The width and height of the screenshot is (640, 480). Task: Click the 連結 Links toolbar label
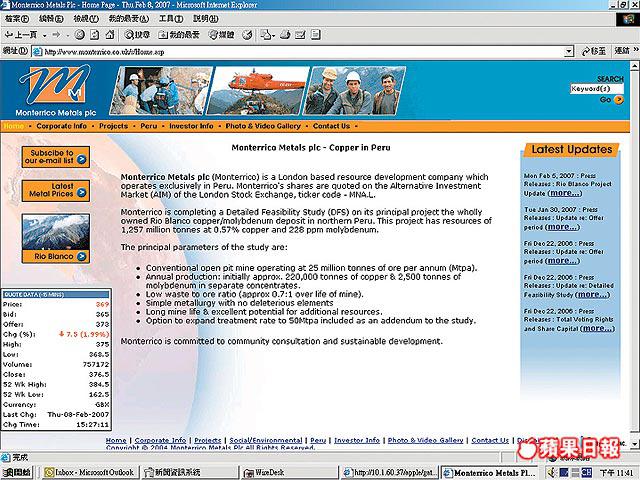pos(622,51)
